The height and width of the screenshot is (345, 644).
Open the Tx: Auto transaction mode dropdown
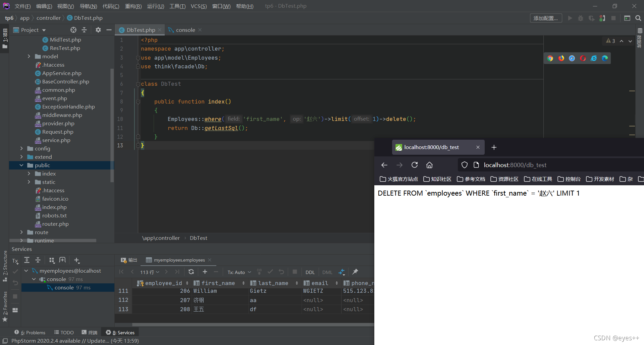(x=239, y=272)
